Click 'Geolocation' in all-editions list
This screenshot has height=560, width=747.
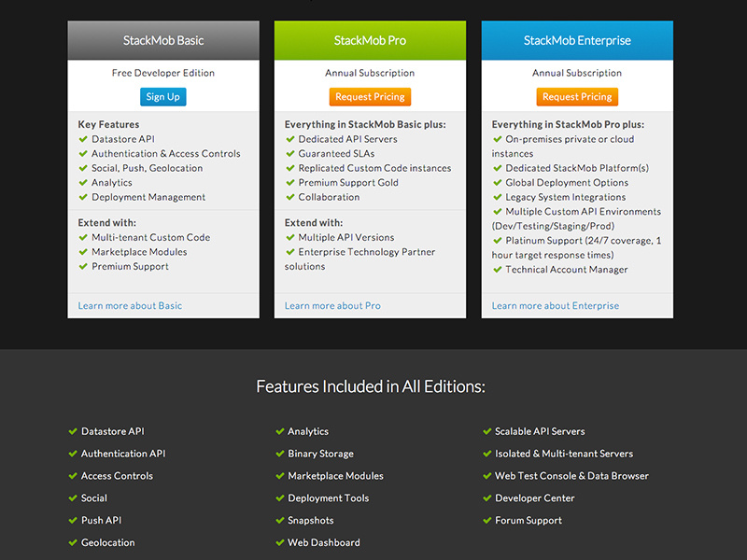coord(108,543)
